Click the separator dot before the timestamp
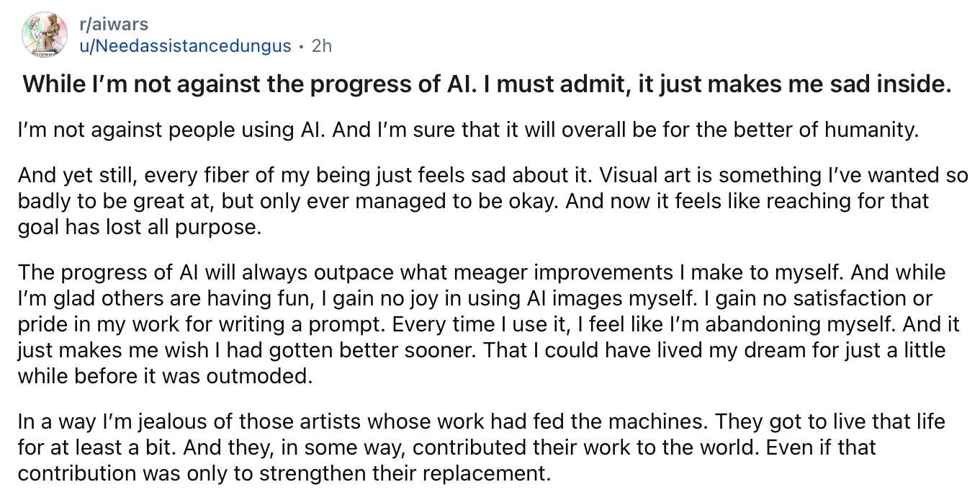The image size is (980, 500). (x=302, y=47)
